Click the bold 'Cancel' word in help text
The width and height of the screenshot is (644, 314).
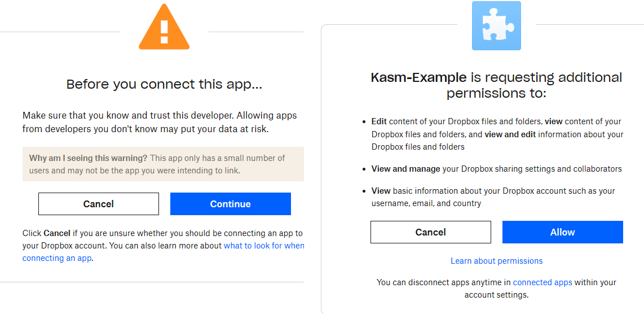click(57, 233)
